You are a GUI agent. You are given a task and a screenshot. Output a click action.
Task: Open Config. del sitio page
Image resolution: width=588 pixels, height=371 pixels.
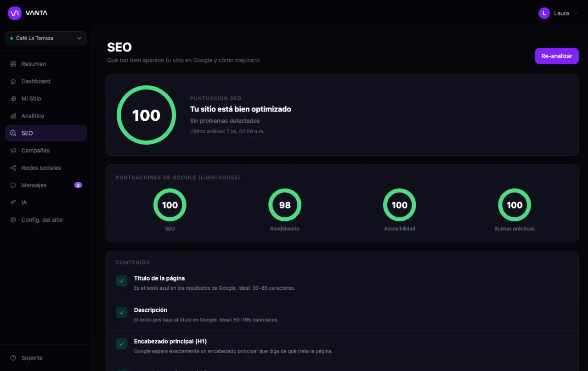[46, 220]
